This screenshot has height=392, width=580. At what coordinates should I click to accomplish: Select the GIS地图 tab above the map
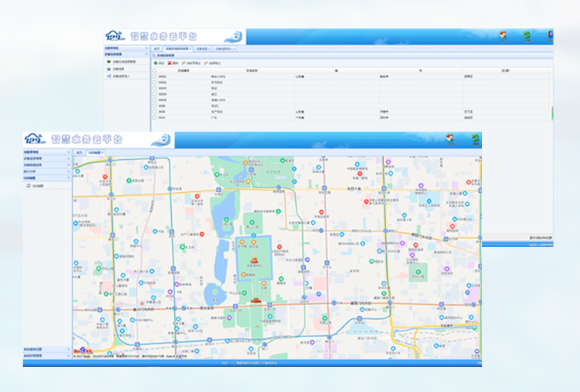tap(94, 152)
